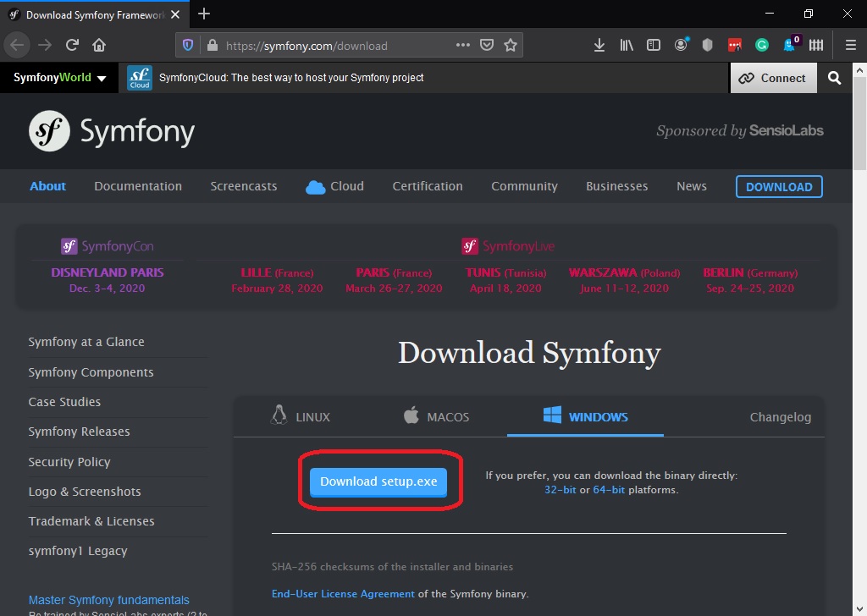Save page to Pocket

point(487,46)
